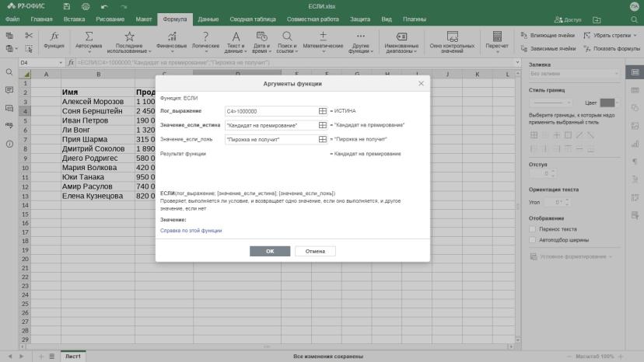Open the search icon in left sidebar
The image size is (644, 362).
[9, 72]
